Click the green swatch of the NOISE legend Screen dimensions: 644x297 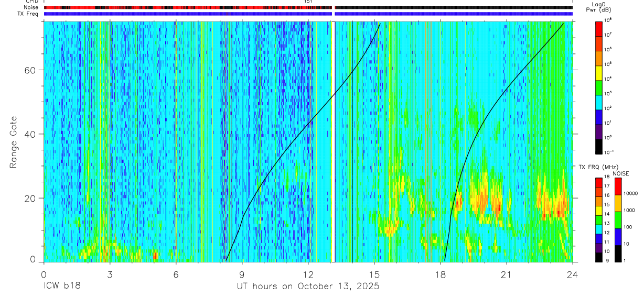coord(618,220)
